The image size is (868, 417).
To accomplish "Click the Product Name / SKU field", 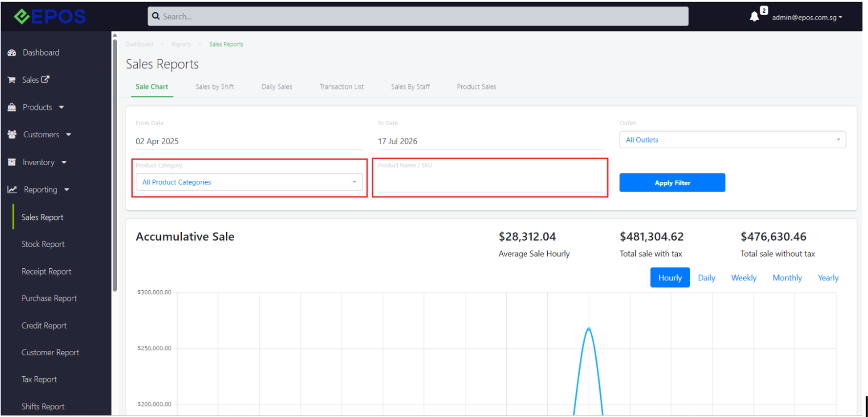I will coord(491,182).
